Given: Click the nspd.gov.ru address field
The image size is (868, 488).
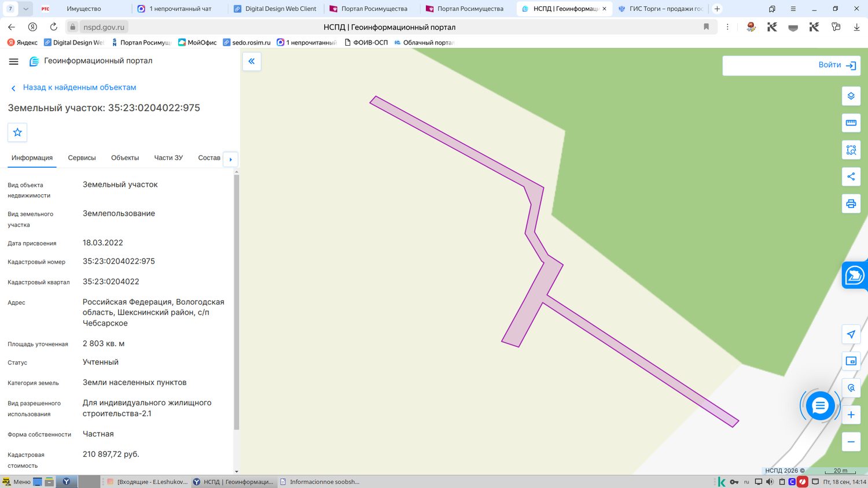Looking at the screenshot, I should point(104,27).
